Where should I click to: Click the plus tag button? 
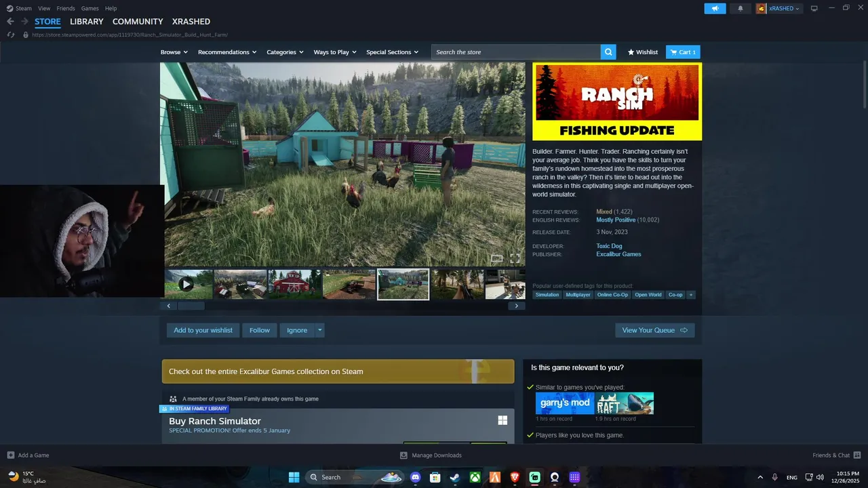(x=691, y=295)
